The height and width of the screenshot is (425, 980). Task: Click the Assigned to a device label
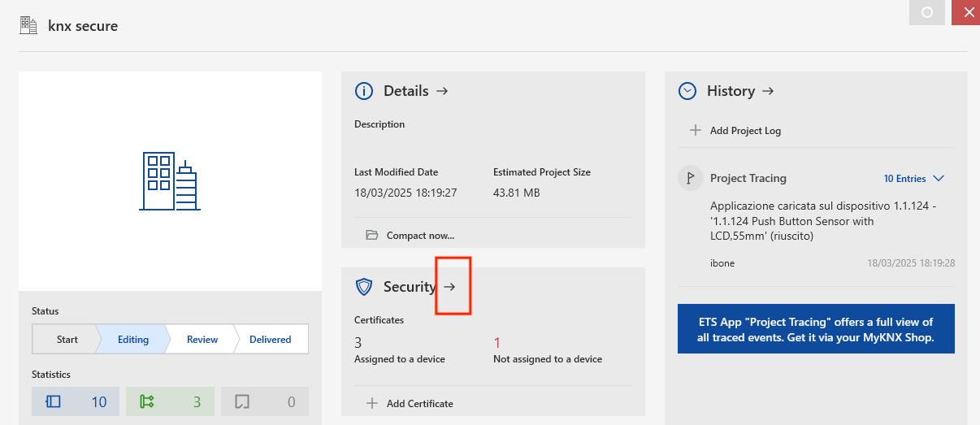click(x=400, y=358)
